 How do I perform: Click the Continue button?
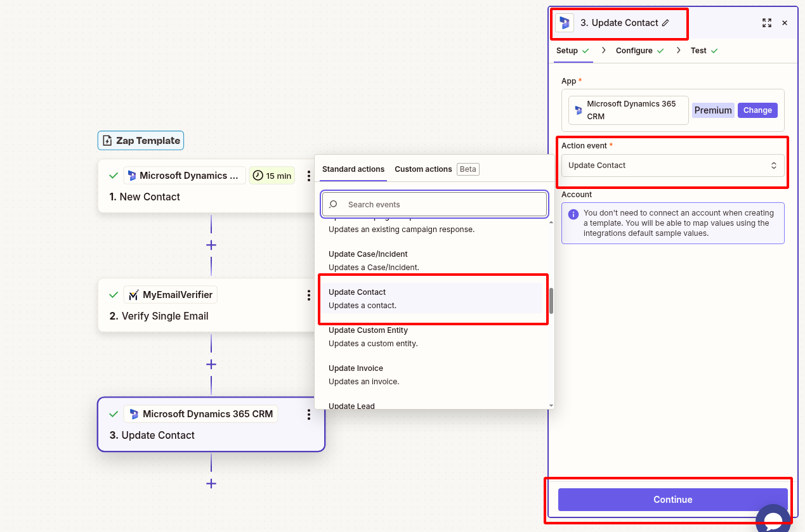[672, 500]
